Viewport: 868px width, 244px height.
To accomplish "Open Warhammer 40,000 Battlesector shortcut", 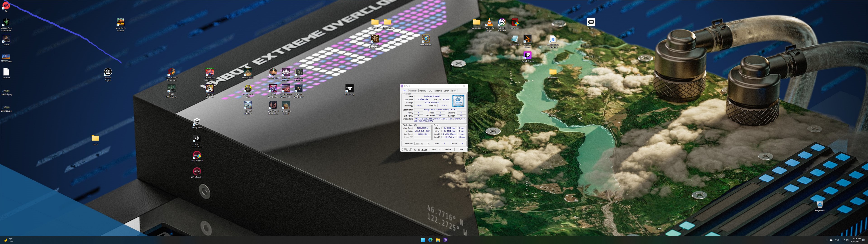I will 286,91.
